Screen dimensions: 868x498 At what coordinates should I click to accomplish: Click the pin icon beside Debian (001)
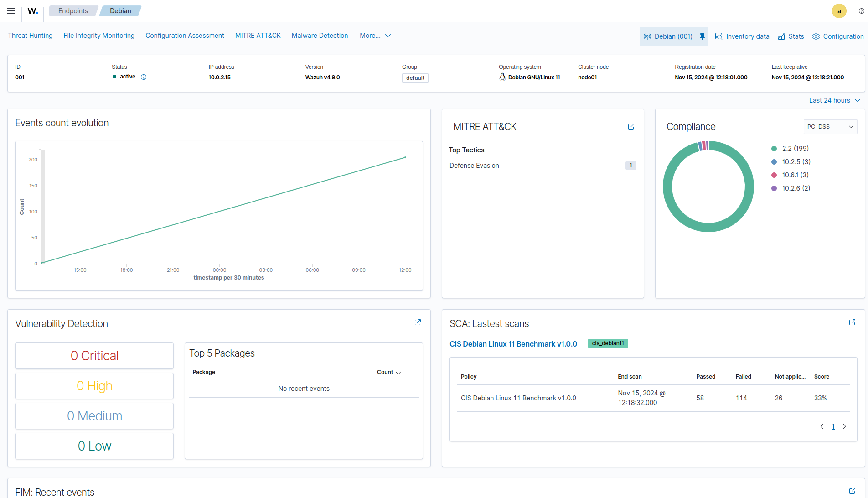pos(702,36)
